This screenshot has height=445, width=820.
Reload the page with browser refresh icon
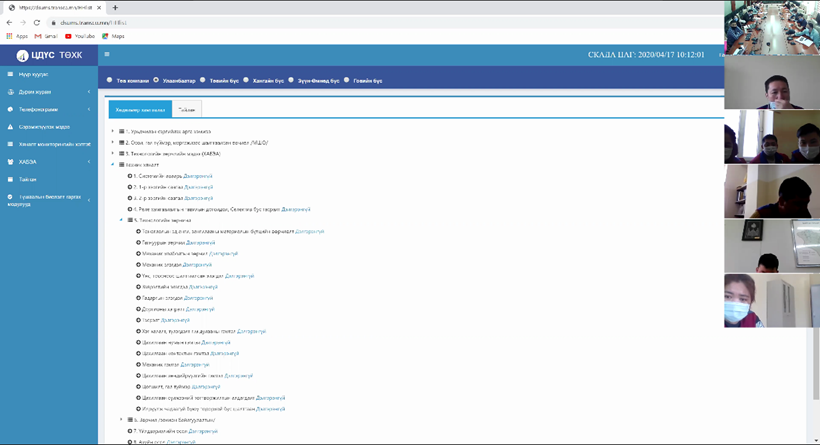(37, 22)
